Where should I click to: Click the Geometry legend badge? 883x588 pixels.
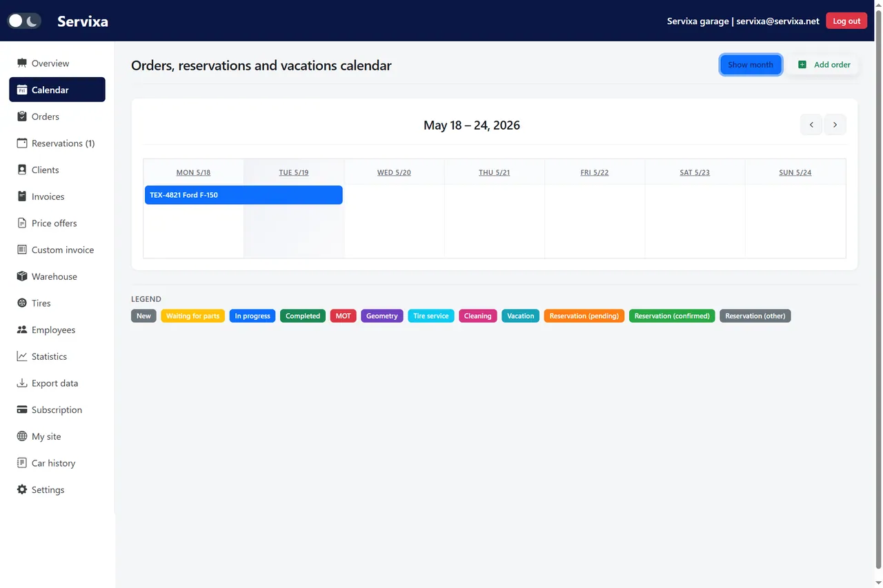[x=382, y=316]
